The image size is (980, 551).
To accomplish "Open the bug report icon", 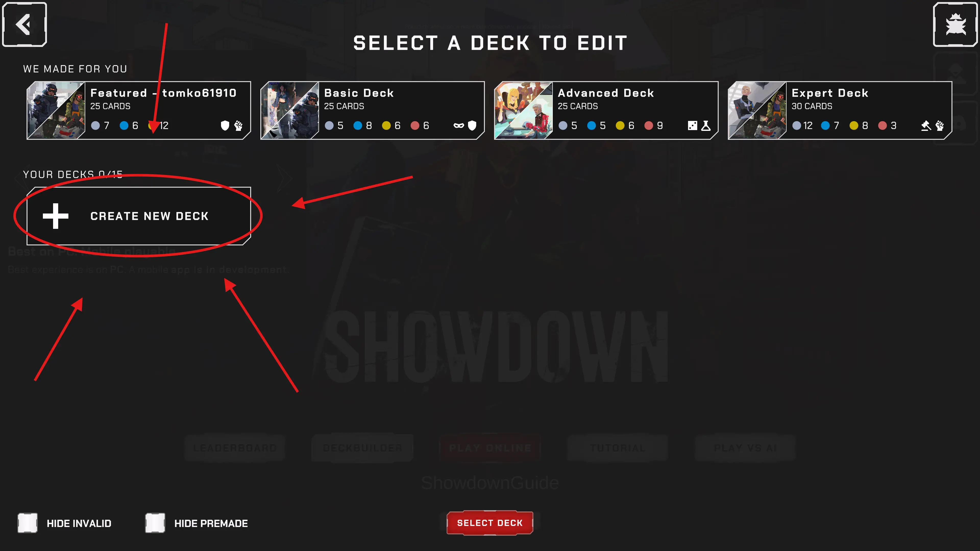I will pos(955,25).
